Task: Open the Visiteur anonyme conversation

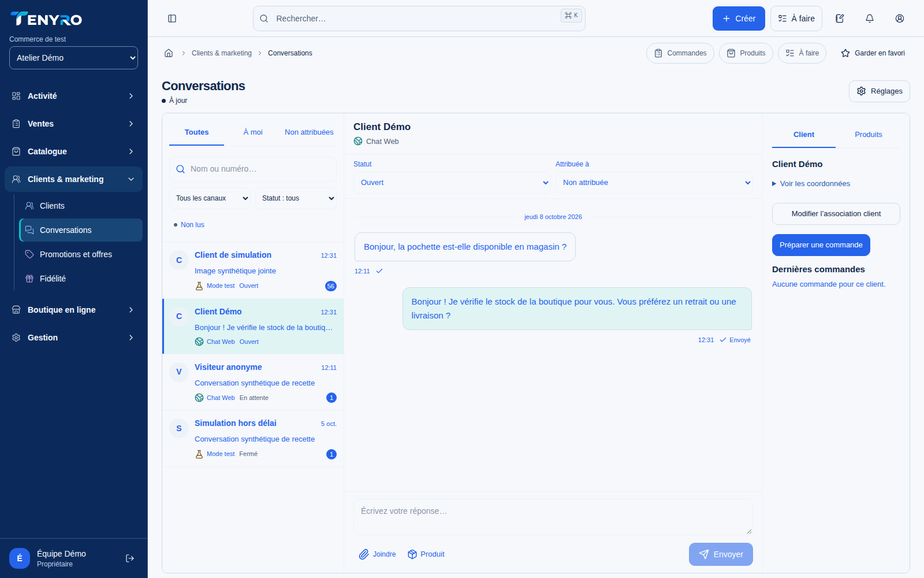Action: coord(253,383)
